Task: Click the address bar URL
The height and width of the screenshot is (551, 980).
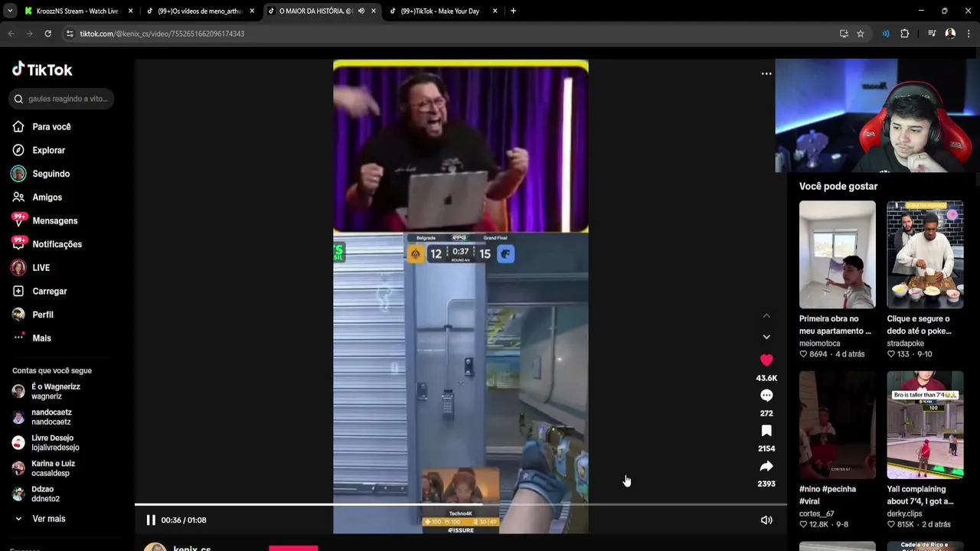Action: [x=162, y=34]
